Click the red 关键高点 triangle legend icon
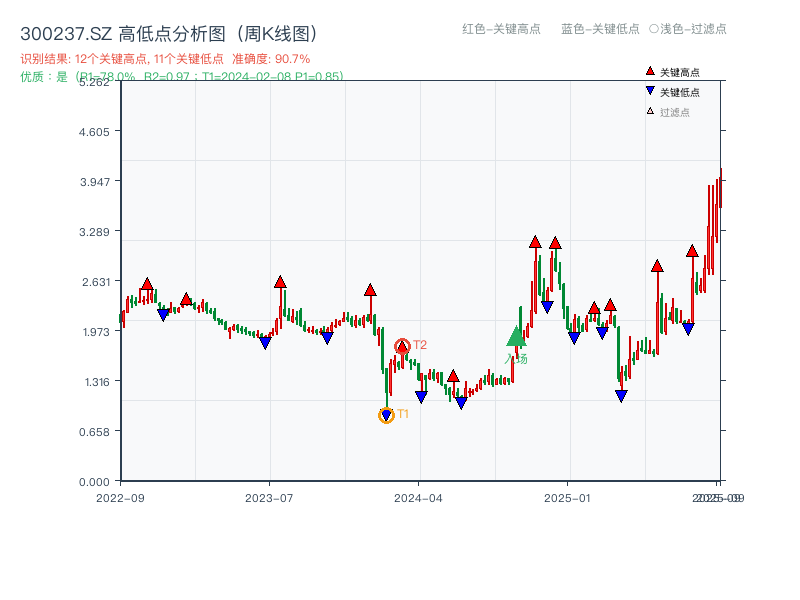Screen dimensions: 800x600 (x=650, y=70)
